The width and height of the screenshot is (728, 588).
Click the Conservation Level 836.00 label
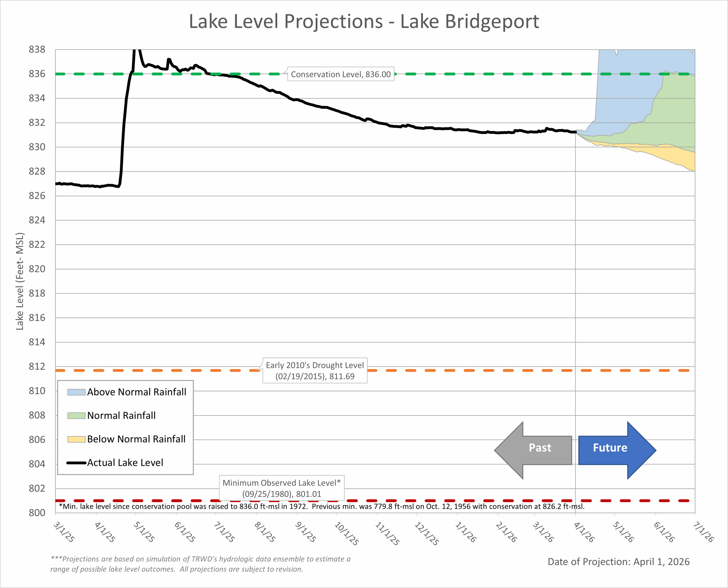tap(341, 74)
